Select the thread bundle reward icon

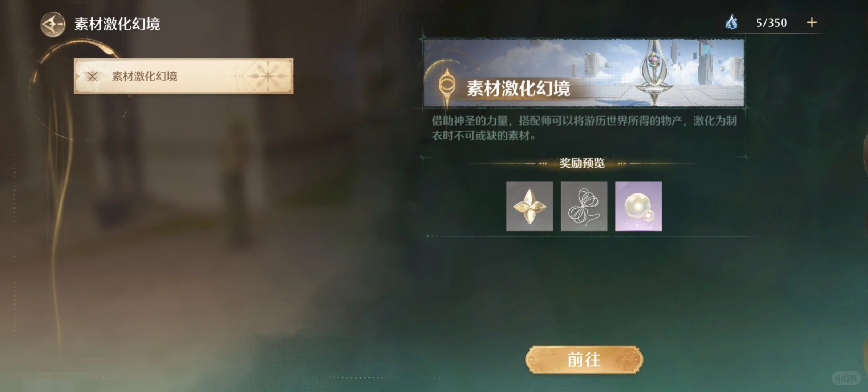(x=584, y=206)
